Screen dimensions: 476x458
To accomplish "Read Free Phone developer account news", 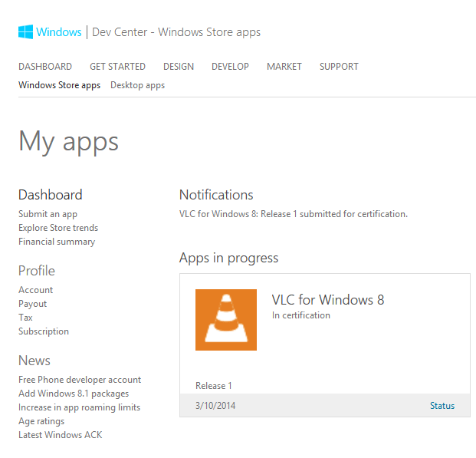I will click(x=80, y=380).
